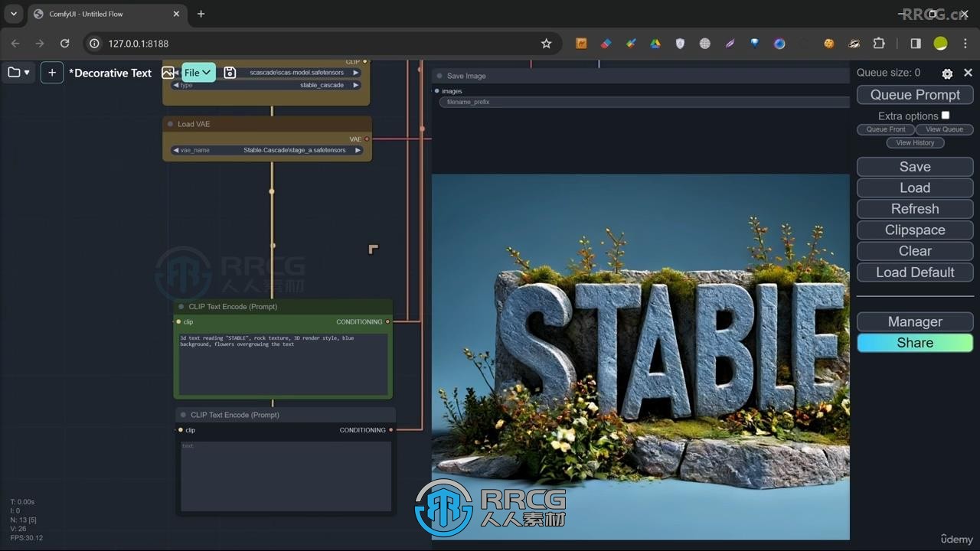Click the floppy disk save icon
Screen dimensions: 980x551
pos(230,73)
